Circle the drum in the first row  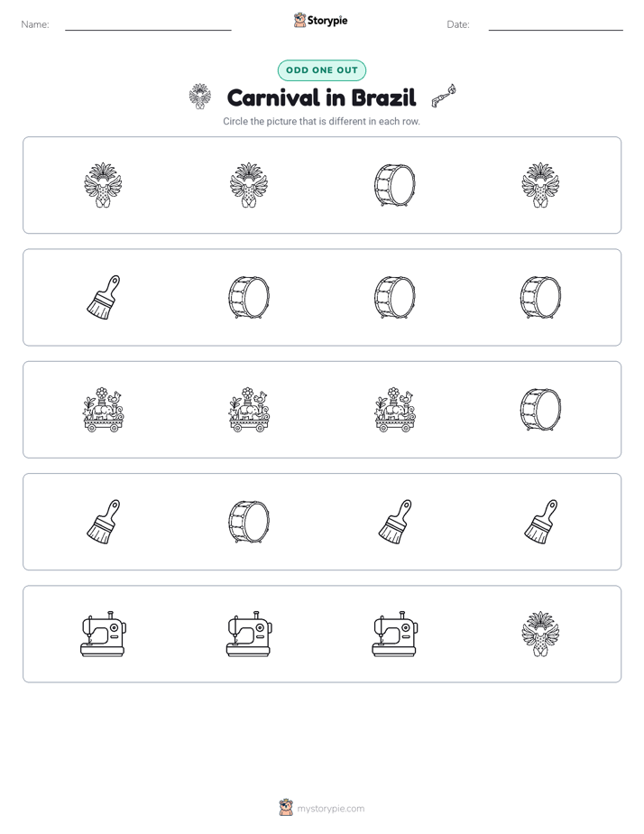point(394,185)
